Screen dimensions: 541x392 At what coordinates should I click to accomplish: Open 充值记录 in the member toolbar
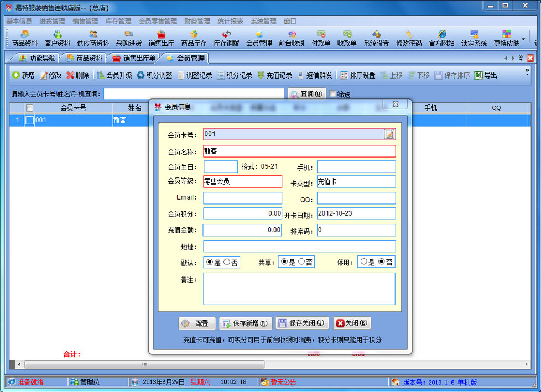[x=274, y=75]
